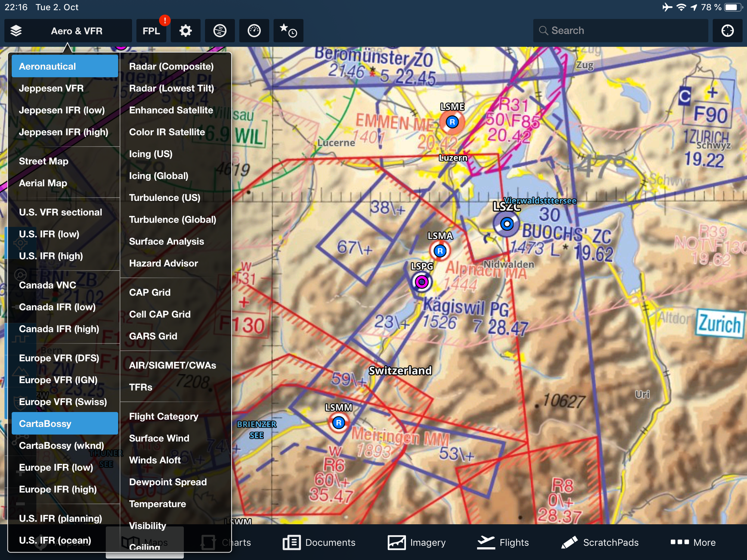Disable the CartaBossy chart layer
Viewport: 747px width, 560px height.
coord(65,424)
